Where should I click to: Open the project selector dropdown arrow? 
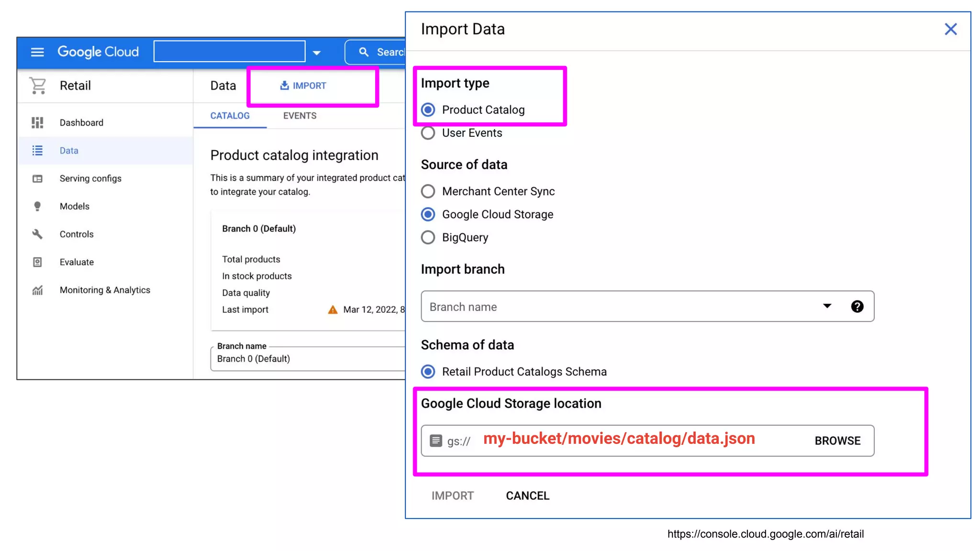pos(316,53)
